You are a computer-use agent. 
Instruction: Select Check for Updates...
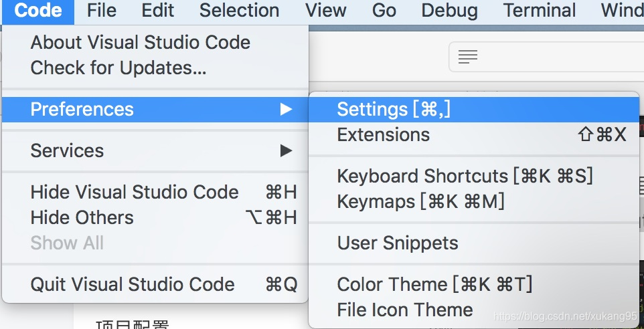point(155,68)
